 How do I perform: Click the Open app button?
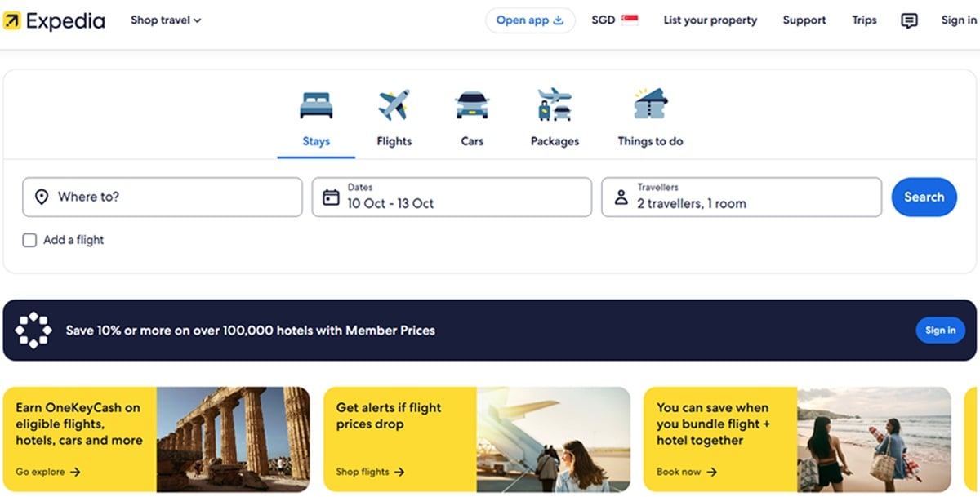(x=530, y=20)
